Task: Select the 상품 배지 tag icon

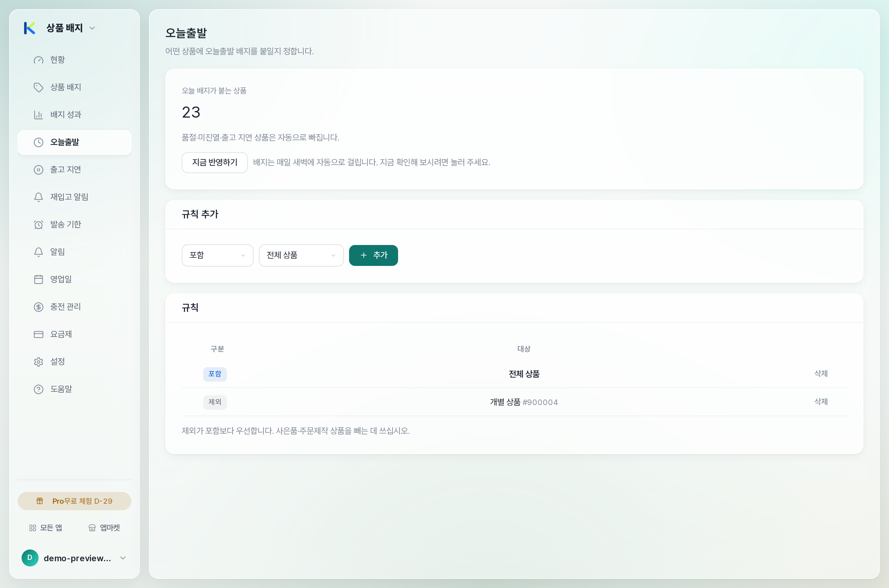Action: coord(38,87)
